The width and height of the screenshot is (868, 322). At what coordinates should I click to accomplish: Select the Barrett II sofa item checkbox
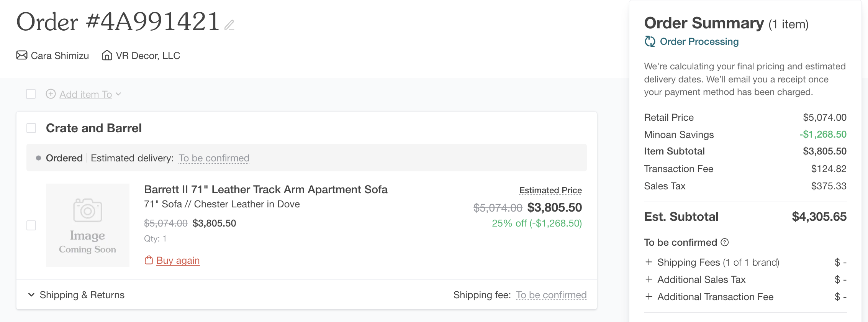pos(31,225)
